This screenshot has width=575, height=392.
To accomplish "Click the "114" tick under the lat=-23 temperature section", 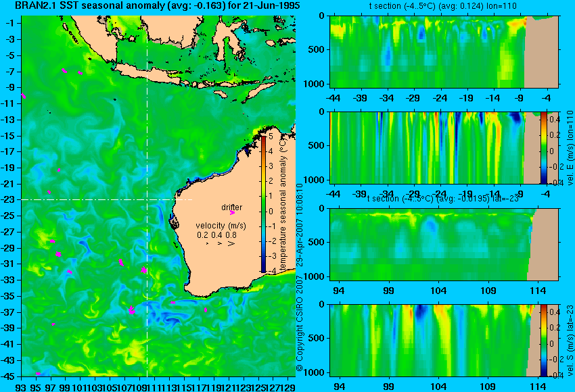I will pos(538,291).
